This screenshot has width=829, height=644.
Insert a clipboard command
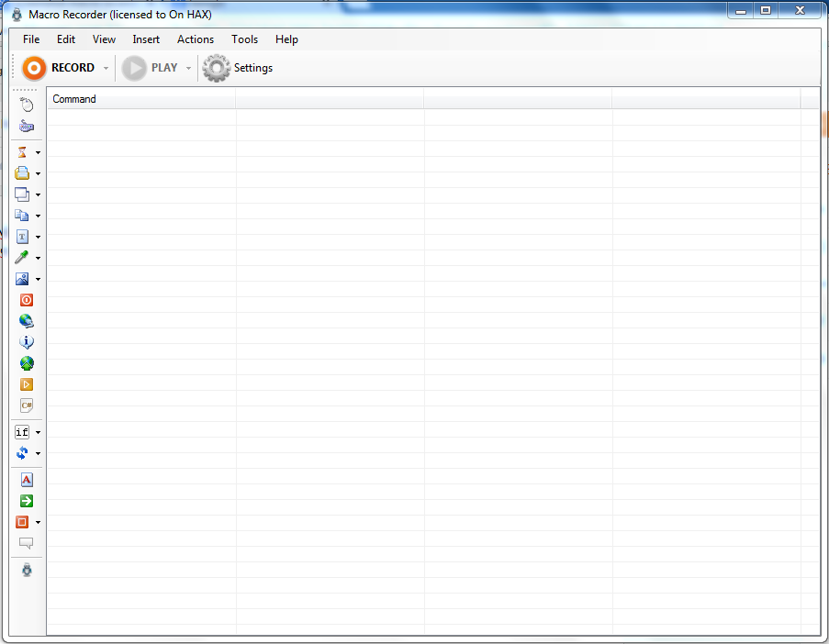click(24, 215)
